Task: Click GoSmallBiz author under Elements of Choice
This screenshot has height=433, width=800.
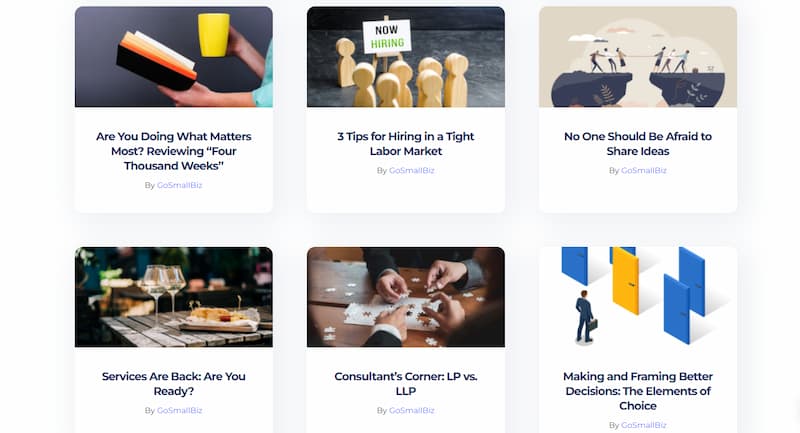Action: pos(644,425)
